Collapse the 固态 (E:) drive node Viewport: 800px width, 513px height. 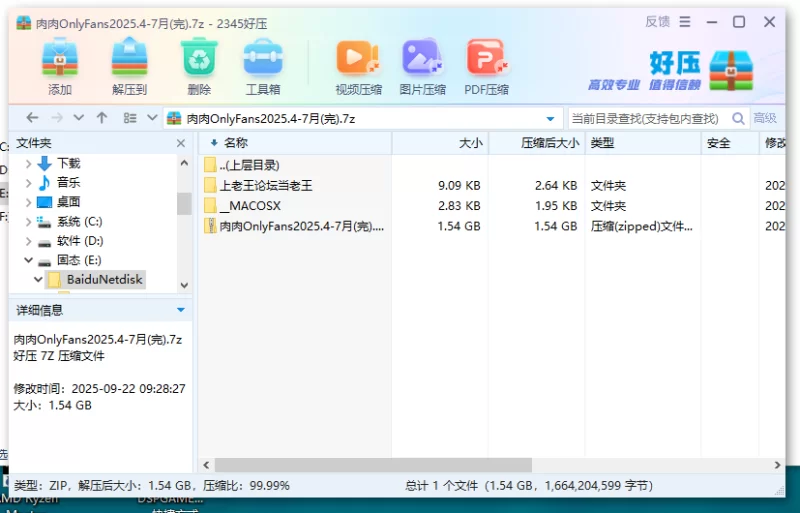click(29, 260)
